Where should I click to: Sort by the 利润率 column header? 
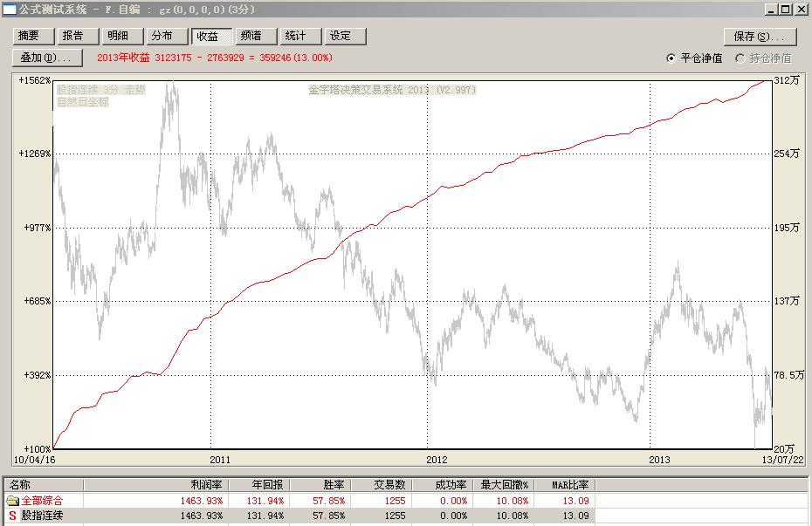click(x=156, y=485)
